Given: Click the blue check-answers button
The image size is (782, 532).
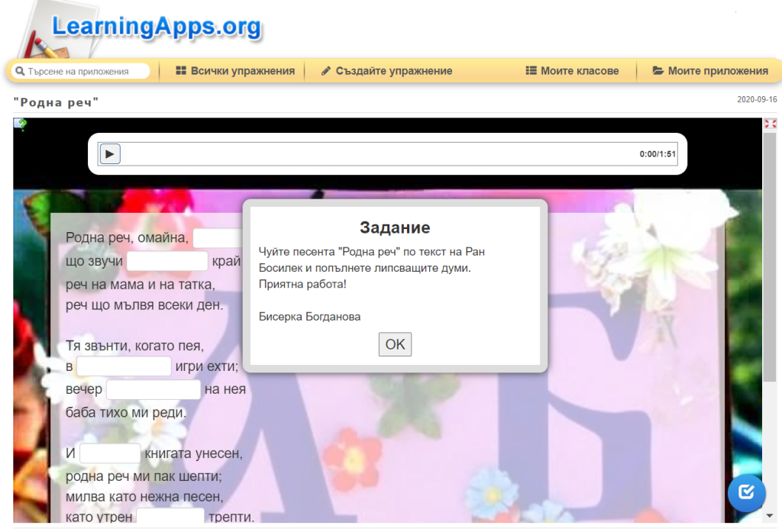Looking at the screenshot, I should [746, 492].
